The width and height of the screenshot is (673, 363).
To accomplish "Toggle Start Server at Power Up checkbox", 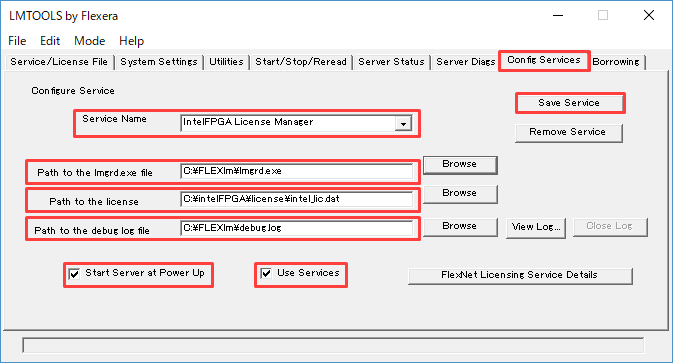I will click(74, 274).
